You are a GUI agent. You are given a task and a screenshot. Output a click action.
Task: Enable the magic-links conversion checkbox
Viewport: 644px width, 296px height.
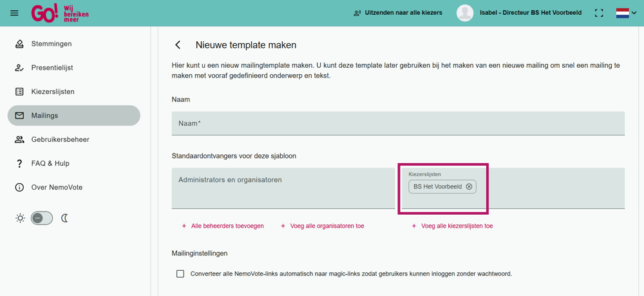coord(180,274)
